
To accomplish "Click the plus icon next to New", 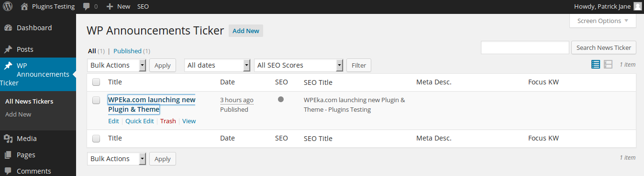I will pyautogui.click(x=110, y=7).
